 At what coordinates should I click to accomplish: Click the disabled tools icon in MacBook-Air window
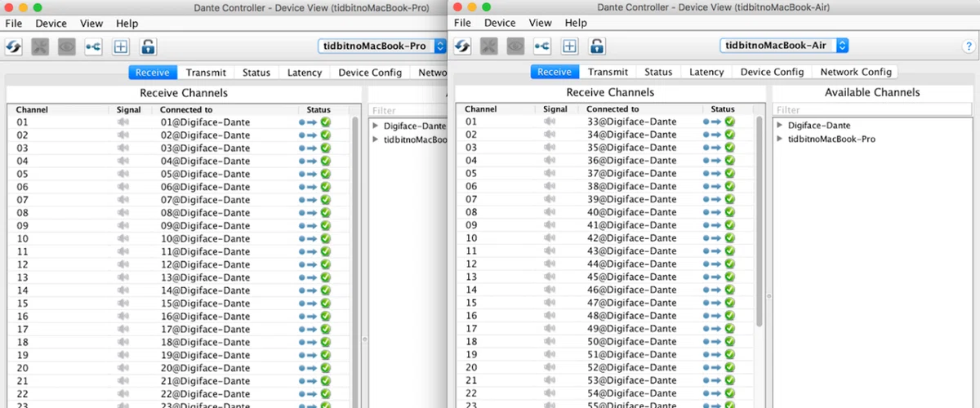[x=489, y=46]
